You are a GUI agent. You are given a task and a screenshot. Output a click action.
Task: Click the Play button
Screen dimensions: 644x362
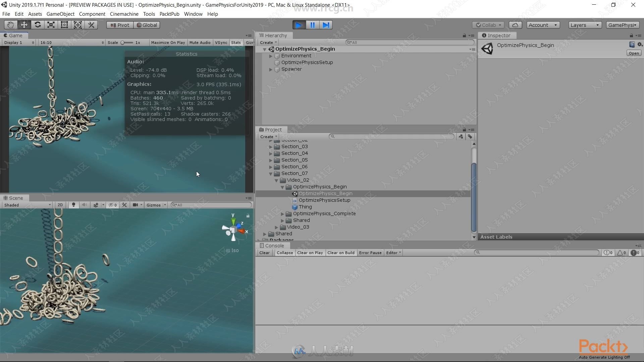coord(299,25)
